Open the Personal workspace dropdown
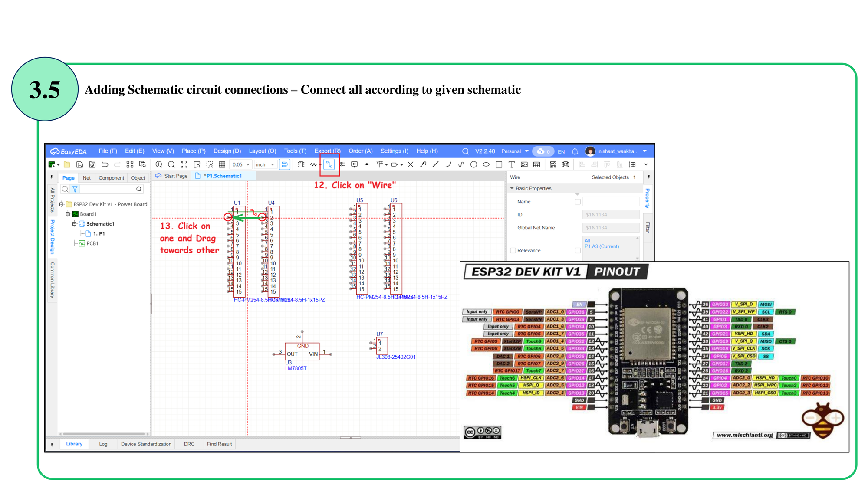Screen dimensions: 868x488 point(515,151)
